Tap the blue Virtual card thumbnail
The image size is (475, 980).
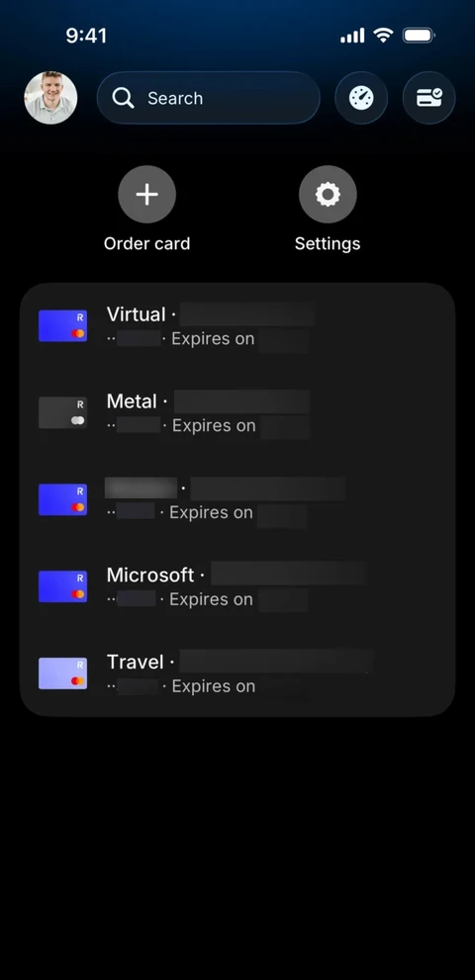(x=62, y=325)
